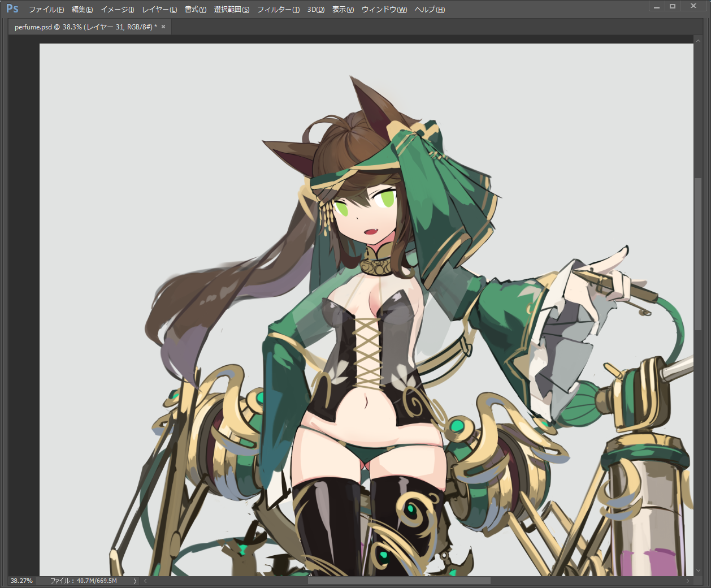Viewport: 711px width, 588px height.
Task: Click the 38.27% zoom level field
Action: coord(22,581)
